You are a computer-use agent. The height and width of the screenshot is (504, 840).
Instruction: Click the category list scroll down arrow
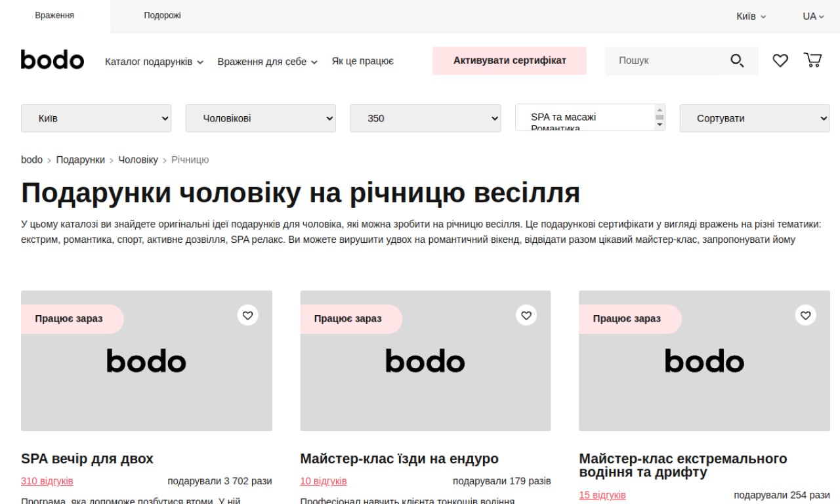660,125
